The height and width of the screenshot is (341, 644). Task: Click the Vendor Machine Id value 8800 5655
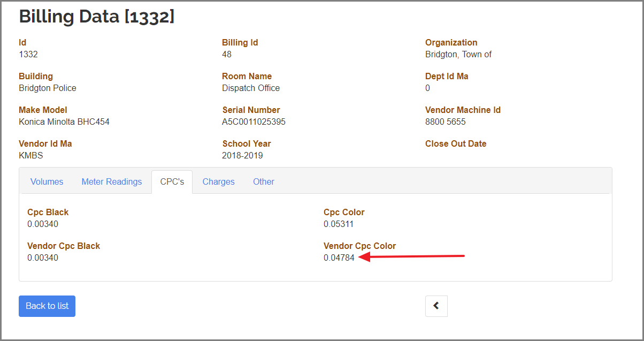coord(445,122)
